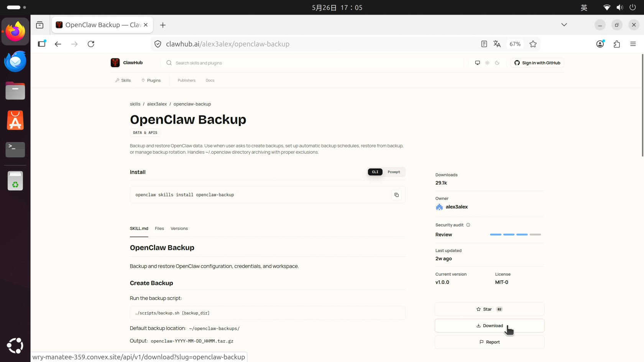
Task: Click the clock in the top bar
Action: (x=337, y=8)
